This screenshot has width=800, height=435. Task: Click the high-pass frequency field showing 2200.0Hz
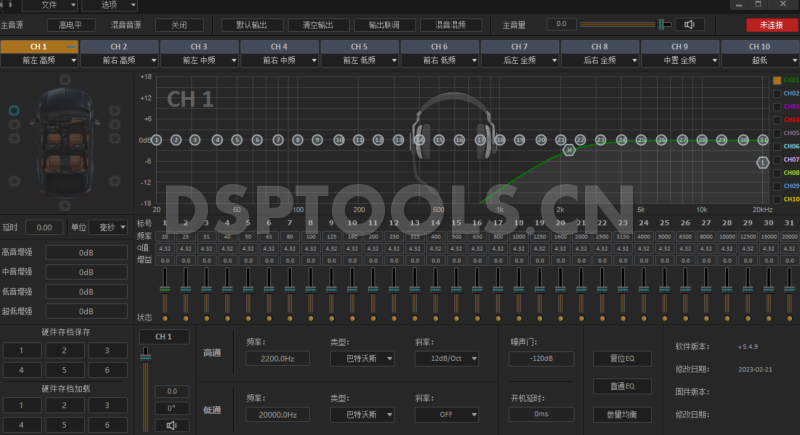click(276, 358)
